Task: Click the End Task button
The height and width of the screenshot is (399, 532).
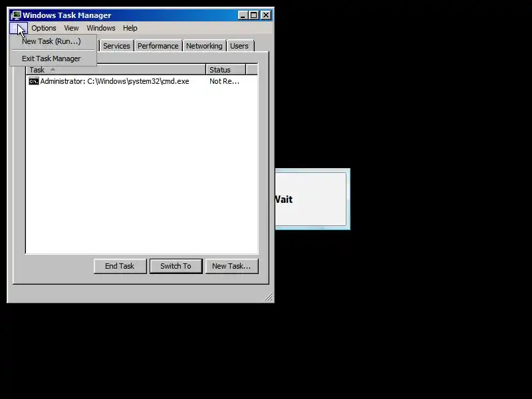Action: 120,266
